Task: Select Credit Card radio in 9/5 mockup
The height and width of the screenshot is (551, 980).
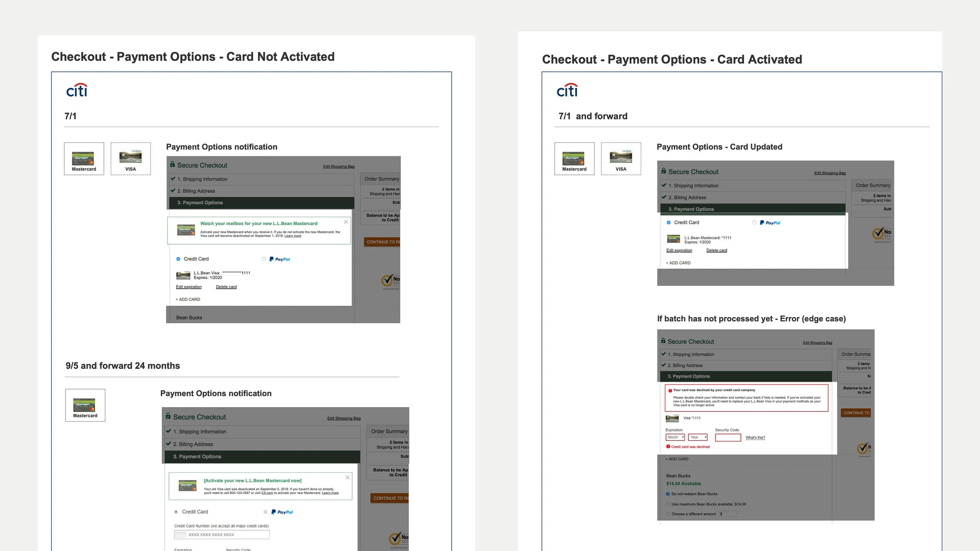Action: coord(176,512)
